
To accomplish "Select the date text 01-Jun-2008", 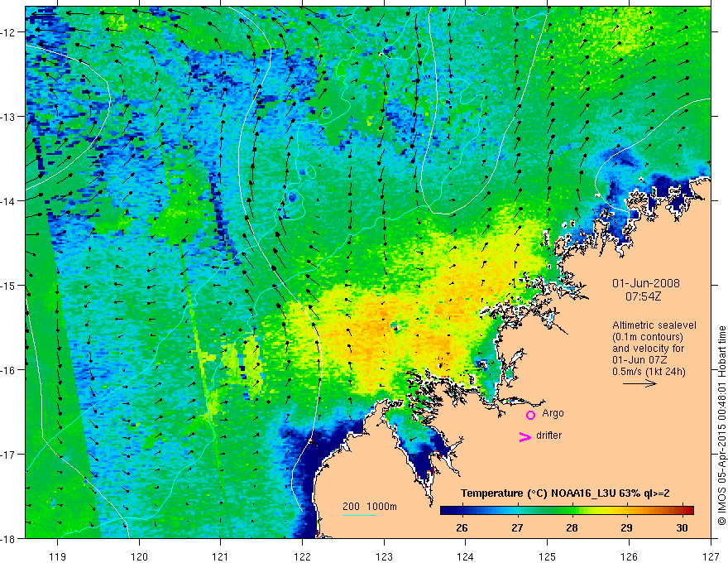I will (x=646, y=283).
